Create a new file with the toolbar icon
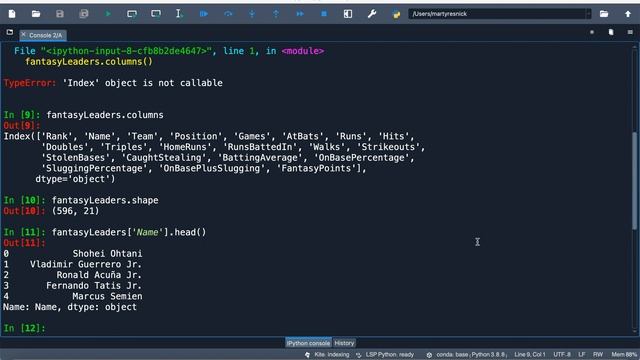This screenshot has height=360, width=640. [12, 14]
